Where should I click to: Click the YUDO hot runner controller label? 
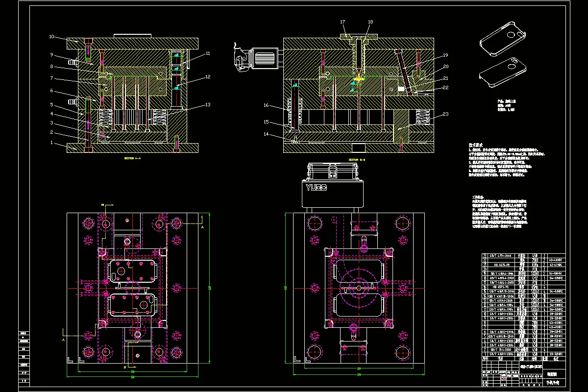[317, 188]
